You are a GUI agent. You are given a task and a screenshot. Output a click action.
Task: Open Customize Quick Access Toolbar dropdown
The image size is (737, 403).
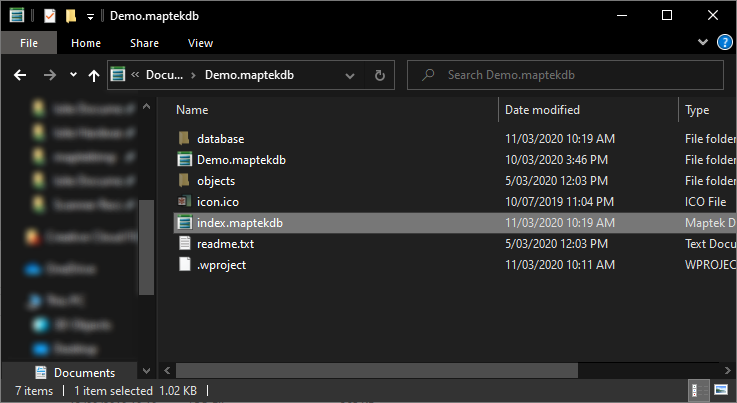[89, 16]
